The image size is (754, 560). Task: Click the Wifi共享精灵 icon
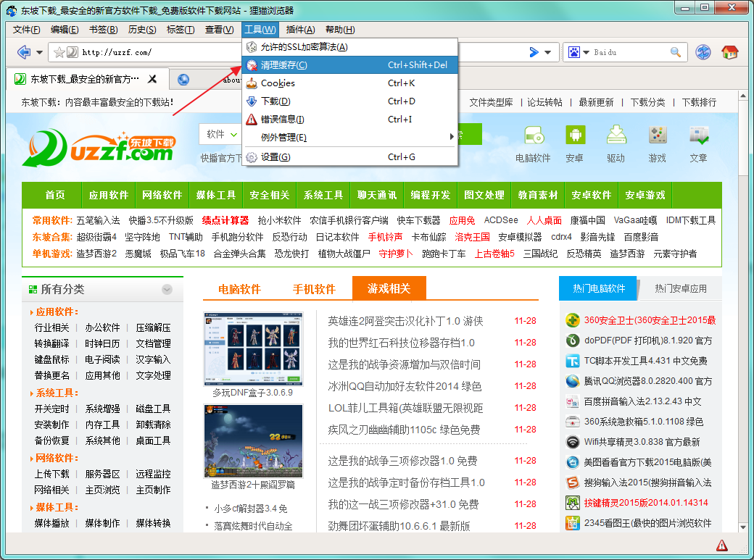(x=573, y=442)
